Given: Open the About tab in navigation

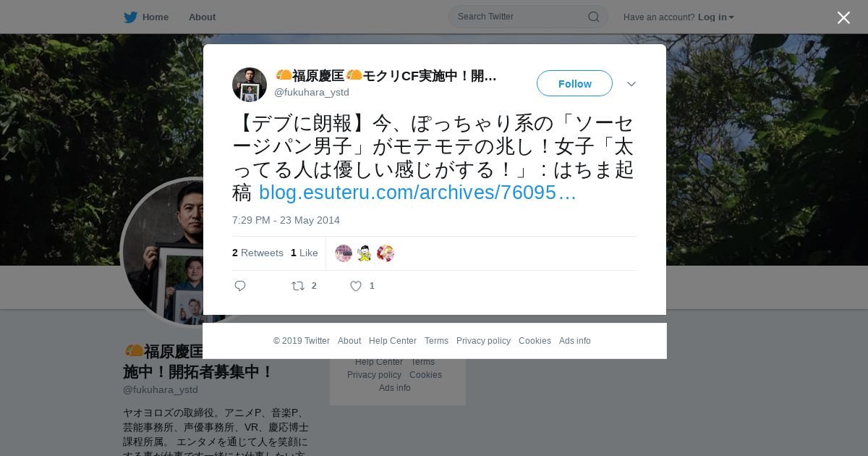Looking at the screenshot, I should [202, 17].
